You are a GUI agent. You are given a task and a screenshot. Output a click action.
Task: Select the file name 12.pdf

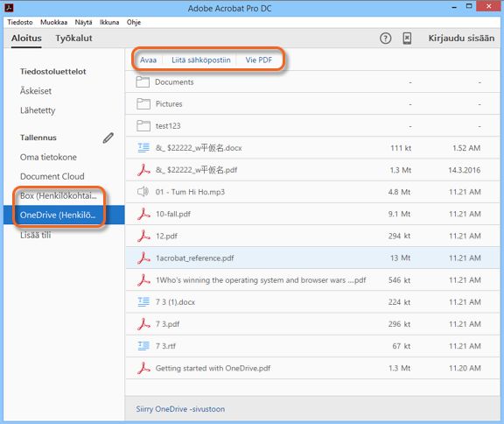(x=166, y=236)
